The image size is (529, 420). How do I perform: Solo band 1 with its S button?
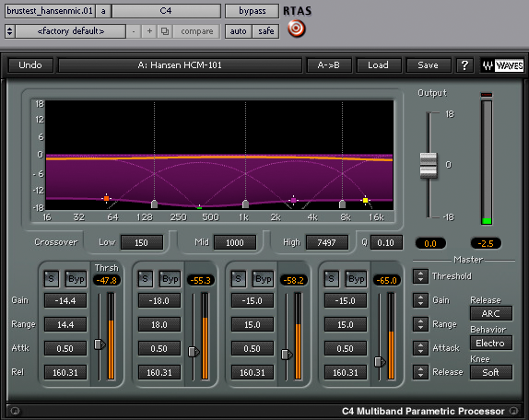52,279
